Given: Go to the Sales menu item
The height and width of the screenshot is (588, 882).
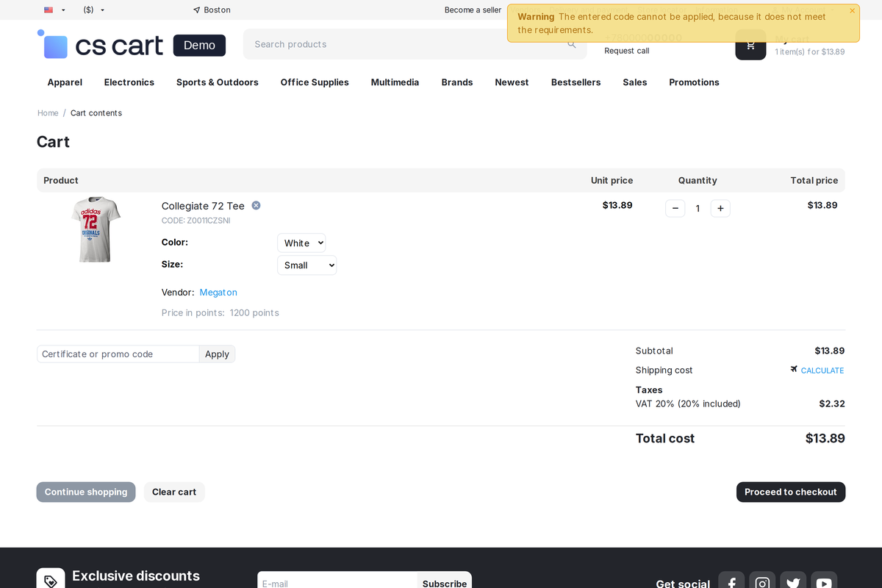Looking at the screenshot, I should coord(635,82).
